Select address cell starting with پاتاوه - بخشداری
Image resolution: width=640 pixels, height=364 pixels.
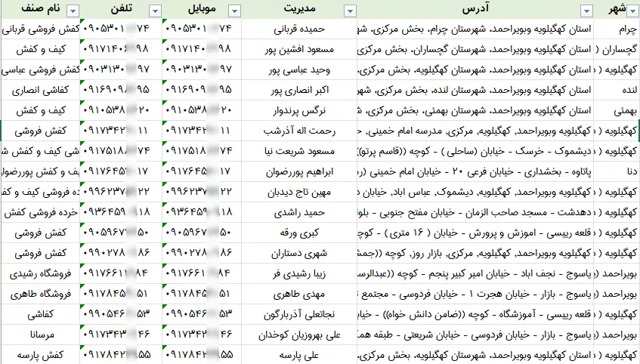tap(475, 171)
